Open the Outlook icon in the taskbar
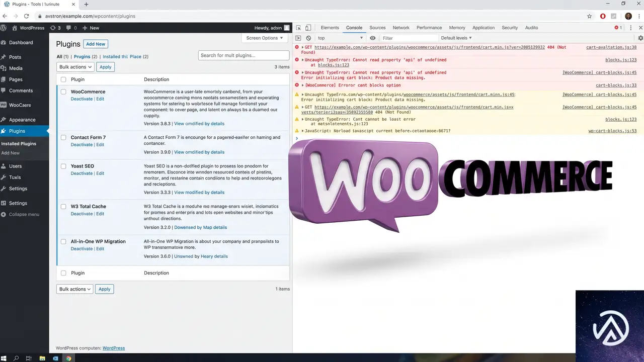Screen dimensions: 644x362 tap(55, 358)
